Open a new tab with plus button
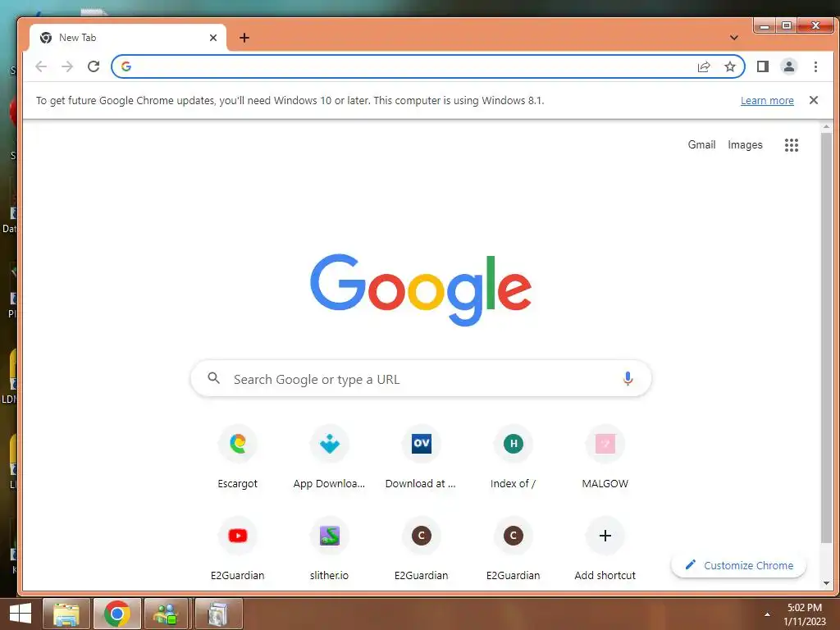 (244, 38)
